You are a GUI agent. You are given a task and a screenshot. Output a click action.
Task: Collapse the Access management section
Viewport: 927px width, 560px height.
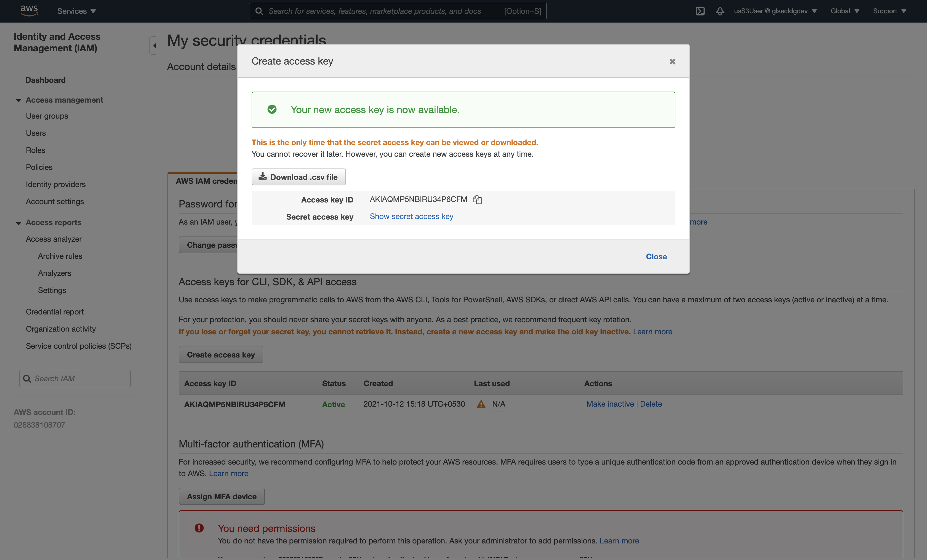(x=18, y=100)
